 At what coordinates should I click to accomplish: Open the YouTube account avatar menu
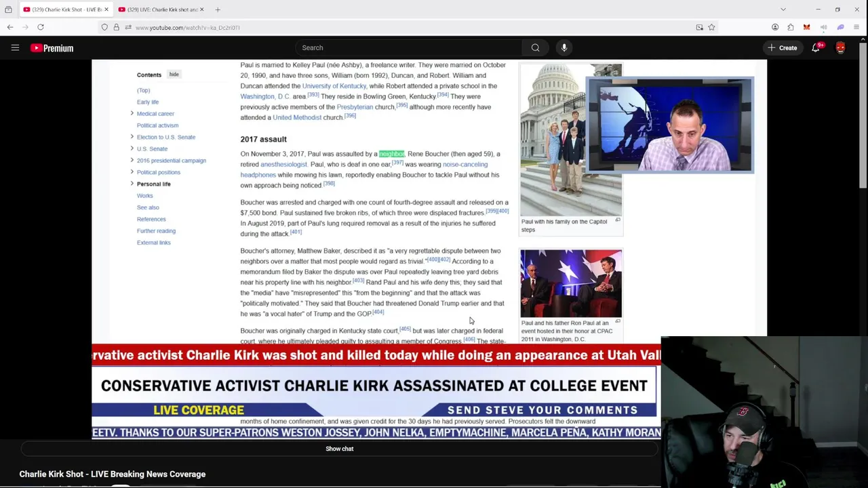pyautogui.click(x=841, y=47)
